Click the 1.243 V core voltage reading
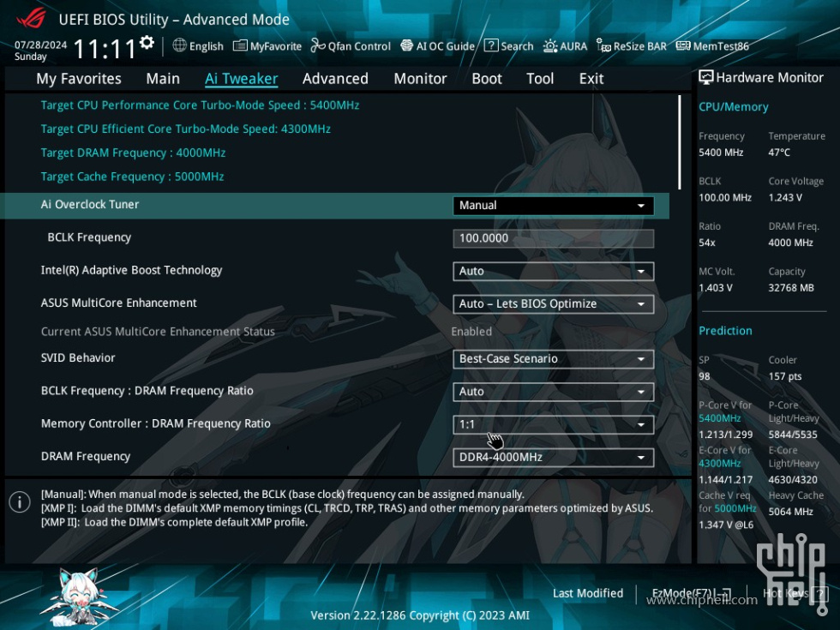The image size is (840, 630). tap(785, 198)
